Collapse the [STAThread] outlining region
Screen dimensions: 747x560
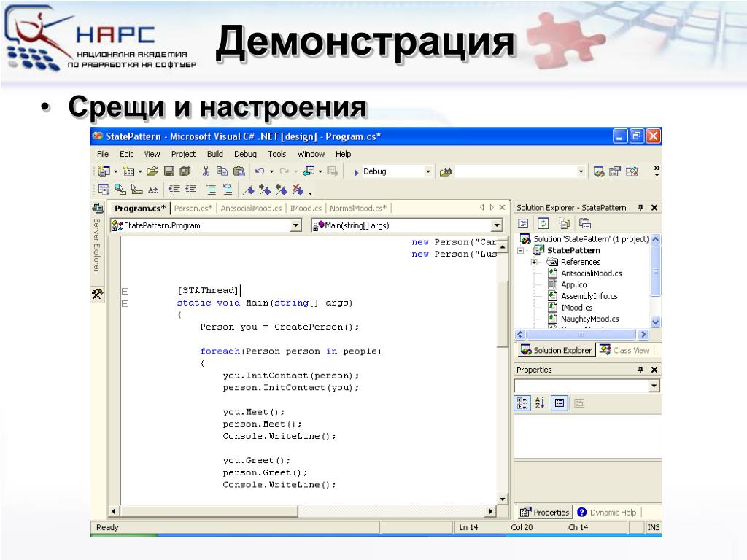(125, 291)
